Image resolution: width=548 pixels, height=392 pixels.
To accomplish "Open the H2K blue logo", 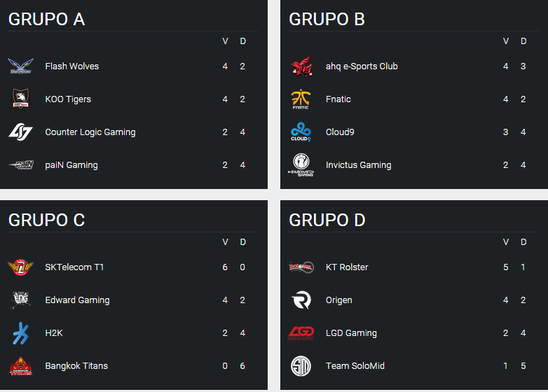I will tap(20, 333).
